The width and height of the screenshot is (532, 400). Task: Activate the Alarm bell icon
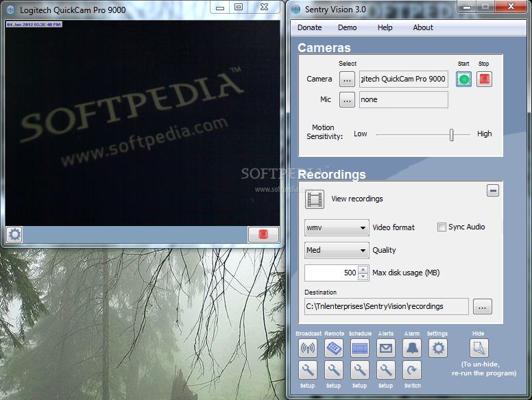(412, 348)
